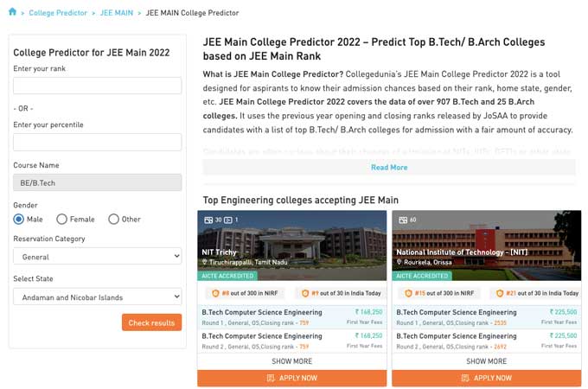Open NIT Trichy Round 2 B.Tech Computer Science
The height and width of the screenshot is (389, 588).
(x=292, y=341)
